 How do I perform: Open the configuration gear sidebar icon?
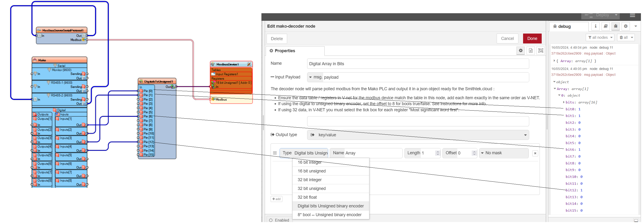626,26
